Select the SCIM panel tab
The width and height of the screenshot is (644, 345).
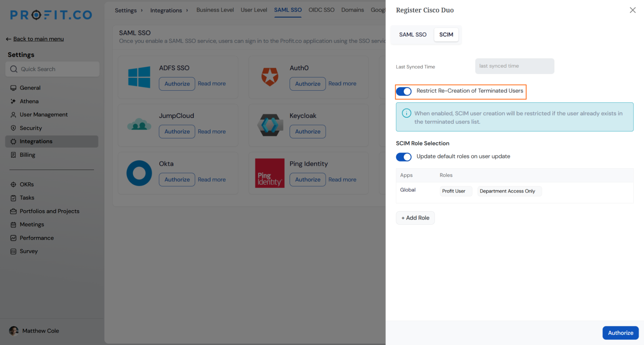446,34
